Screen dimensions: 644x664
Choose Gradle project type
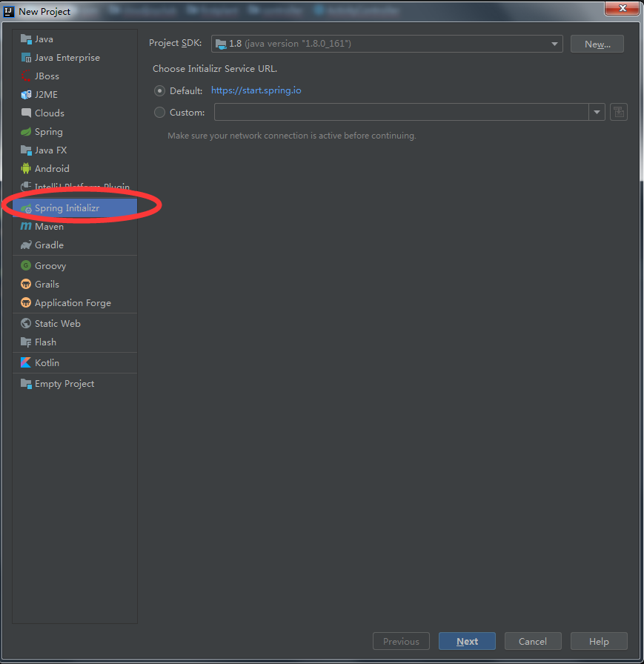coord(75,245)
